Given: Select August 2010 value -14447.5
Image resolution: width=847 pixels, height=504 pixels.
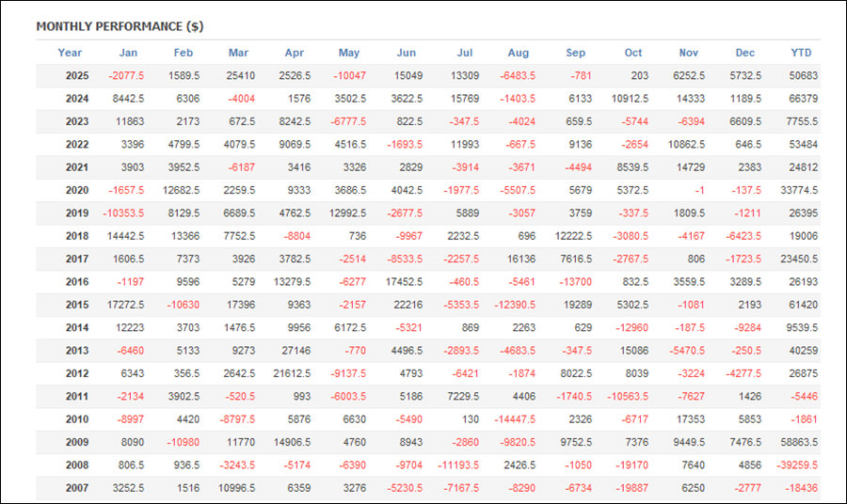Looking at the screenshot, I should point(515,419).
